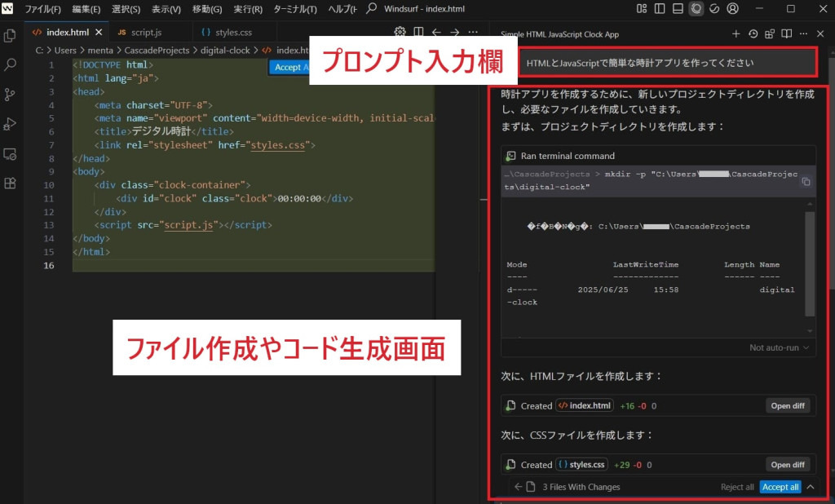Click the prompt text about HTMLとJavaScript

(639, 63)
